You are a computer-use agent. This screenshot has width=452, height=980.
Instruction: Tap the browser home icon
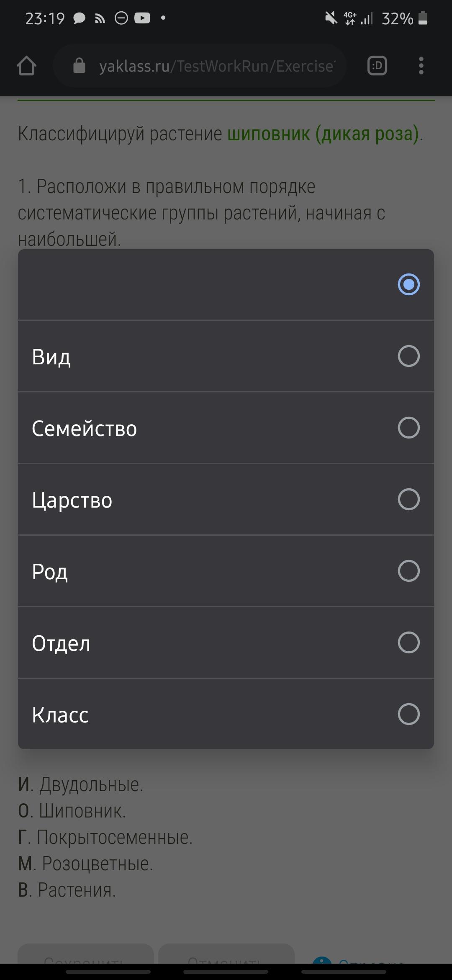point(26,66)
